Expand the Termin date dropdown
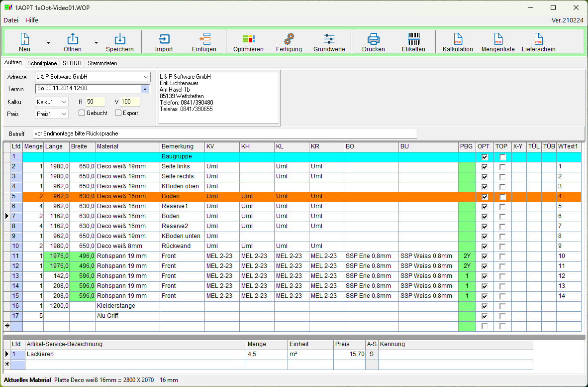The image size is (588, 387). (x=145, y=89)
